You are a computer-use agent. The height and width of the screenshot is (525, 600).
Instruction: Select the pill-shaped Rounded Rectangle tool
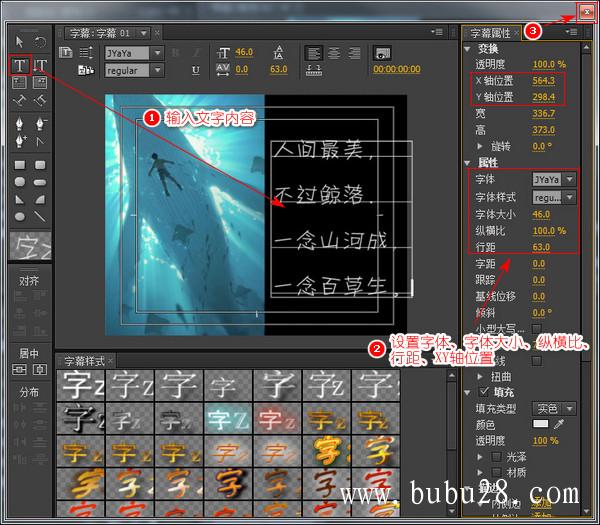coord(40,183)
